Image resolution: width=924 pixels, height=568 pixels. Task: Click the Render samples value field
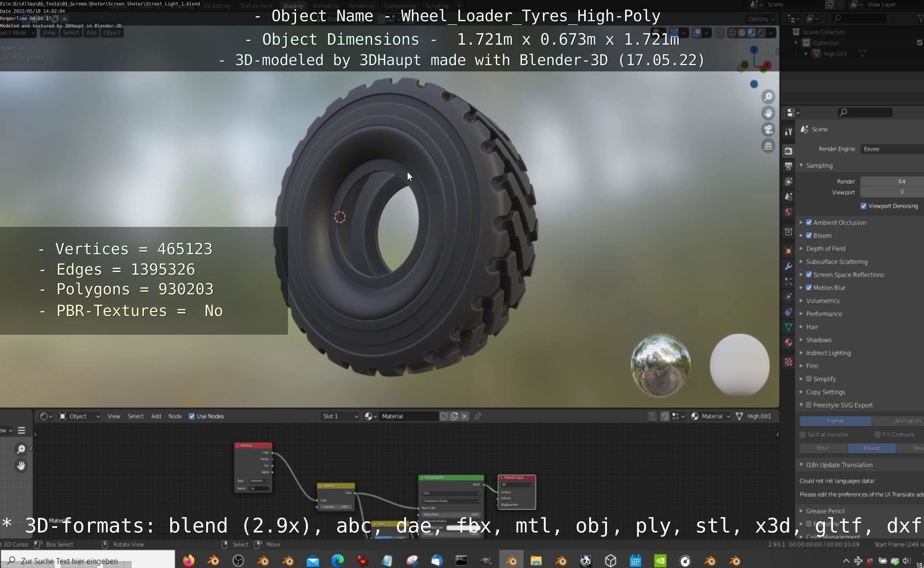[892, 181]
